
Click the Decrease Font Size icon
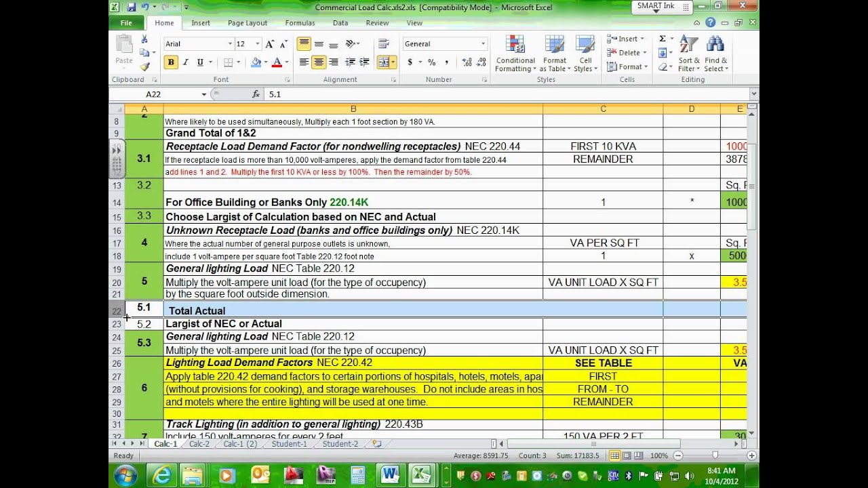283,44
